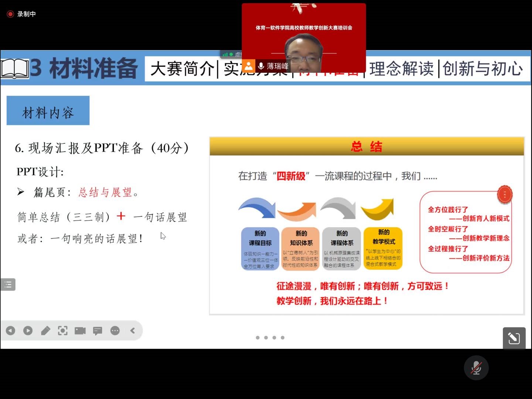Image resolution: width=532 pixels, height=399 pixels.
Task: Activate the focus/zoom capture tool
Action: [63, 331]
